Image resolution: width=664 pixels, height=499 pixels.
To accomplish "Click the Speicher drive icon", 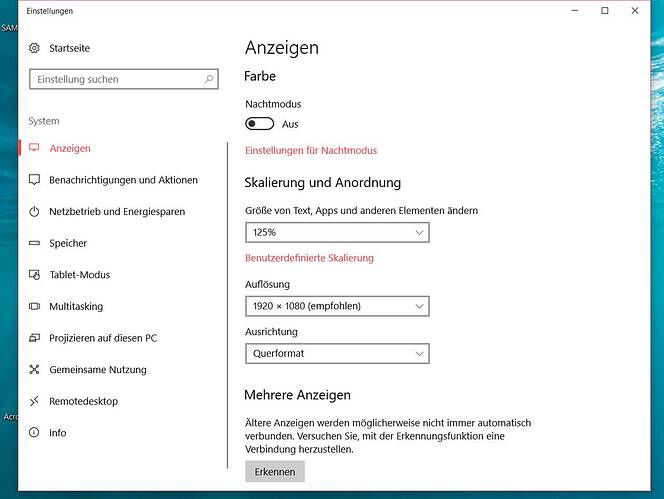I will (34, 243).
